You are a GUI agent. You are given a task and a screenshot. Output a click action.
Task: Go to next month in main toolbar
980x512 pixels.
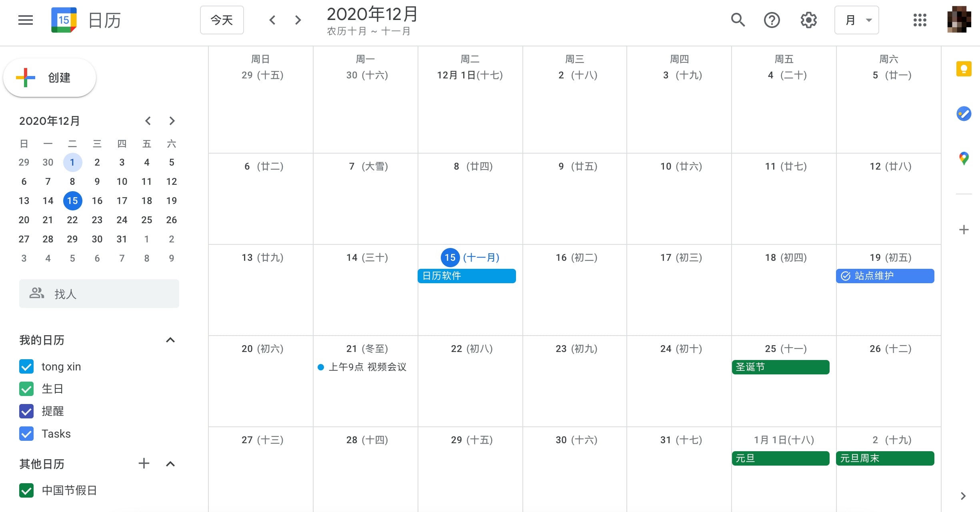[x=298, y=20]
